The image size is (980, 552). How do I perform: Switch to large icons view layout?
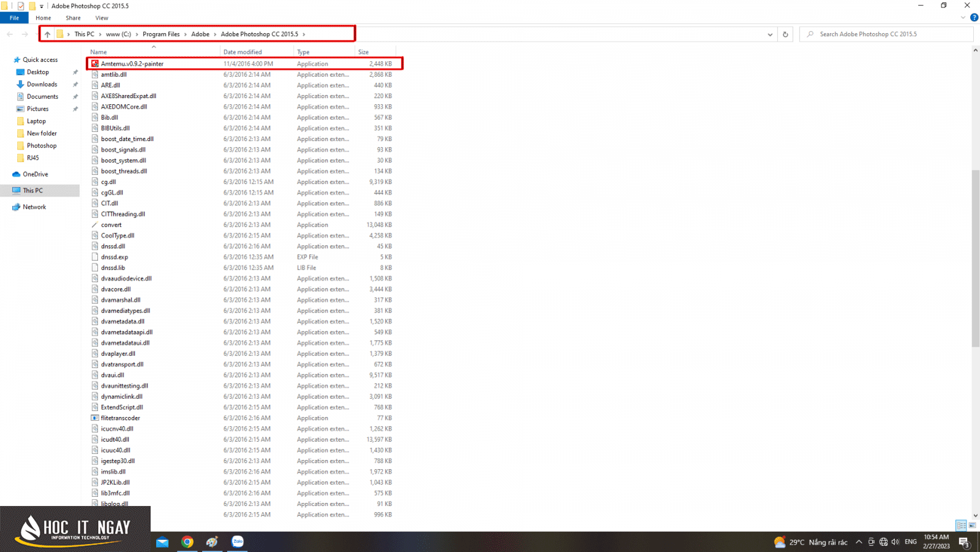(972, 526)
